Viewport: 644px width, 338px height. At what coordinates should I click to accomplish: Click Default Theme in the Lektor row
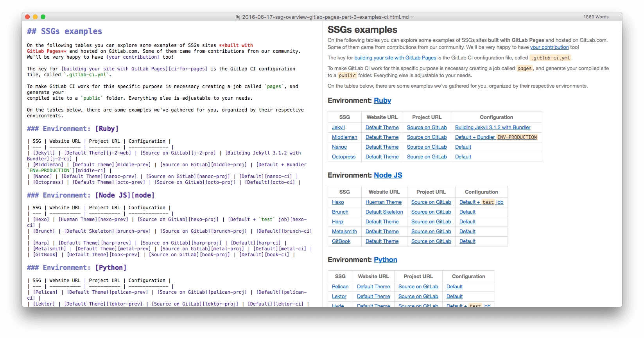pos(373,296)
